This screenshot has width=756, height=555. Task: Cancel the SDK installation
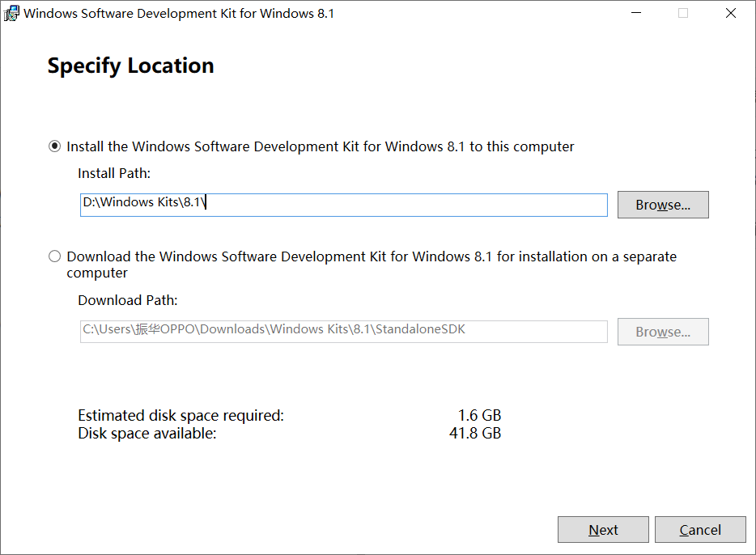700,529
